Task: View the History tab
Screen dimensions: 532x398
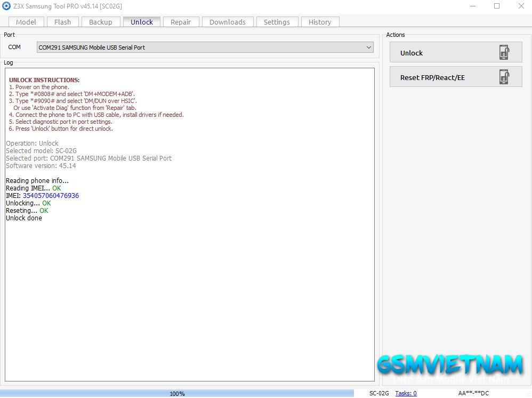Action: pos(320,22)
